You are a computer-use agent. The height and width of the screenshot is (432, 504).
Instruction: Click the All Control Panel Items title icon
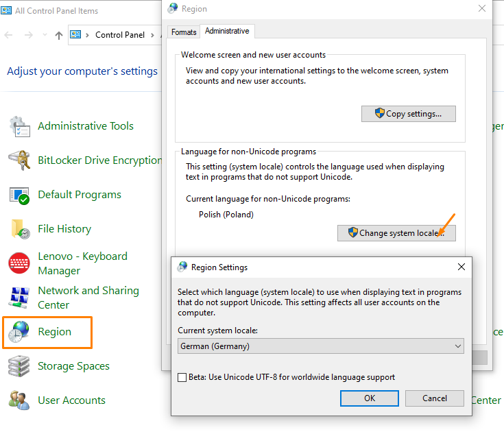pos(6,10)
